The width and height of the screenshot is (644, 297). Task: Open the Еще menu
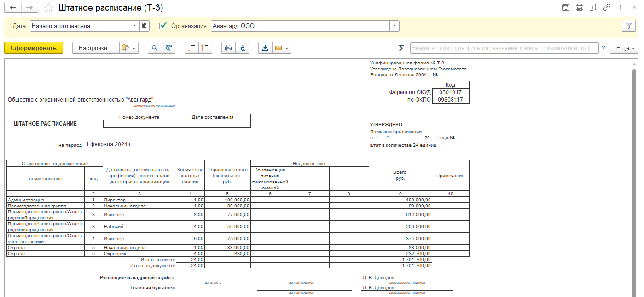click(624, 48)
